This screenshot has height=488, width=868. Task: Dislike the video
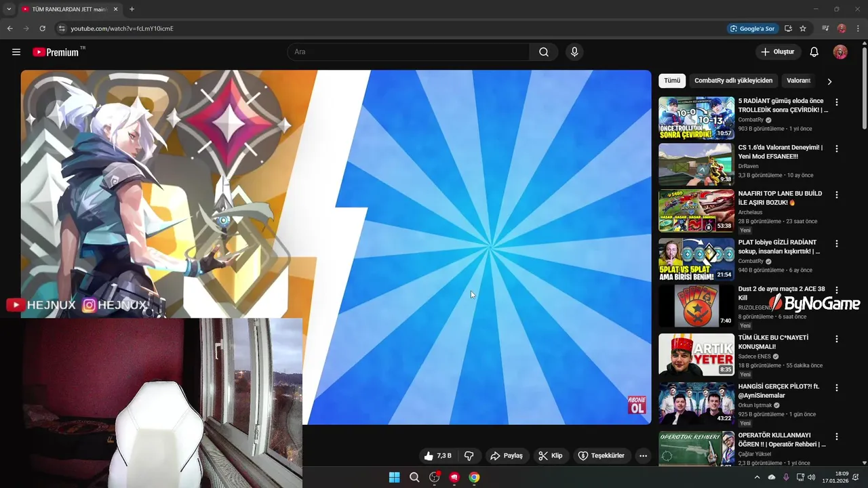[469, 455]
